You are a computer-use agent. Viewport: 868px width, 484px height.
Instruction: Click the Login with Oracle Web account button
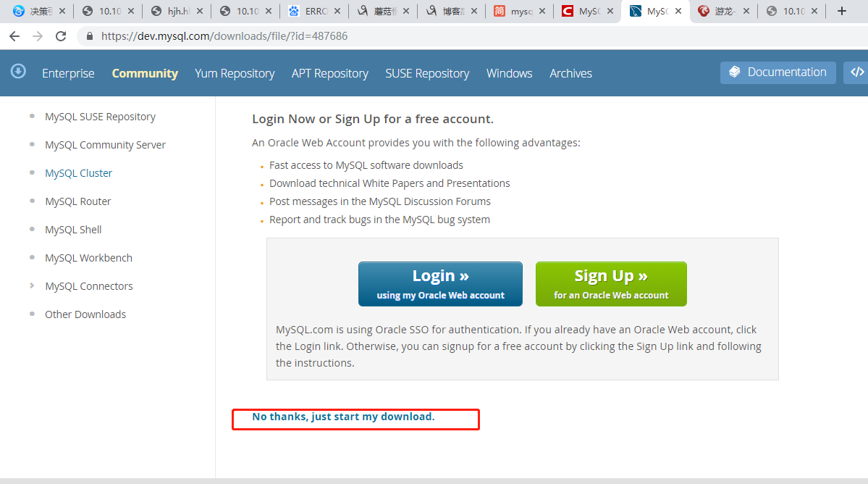(440, 284)
